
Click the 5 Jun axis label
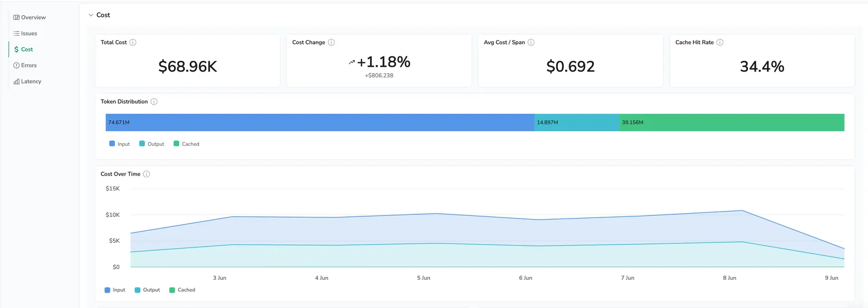424,278
